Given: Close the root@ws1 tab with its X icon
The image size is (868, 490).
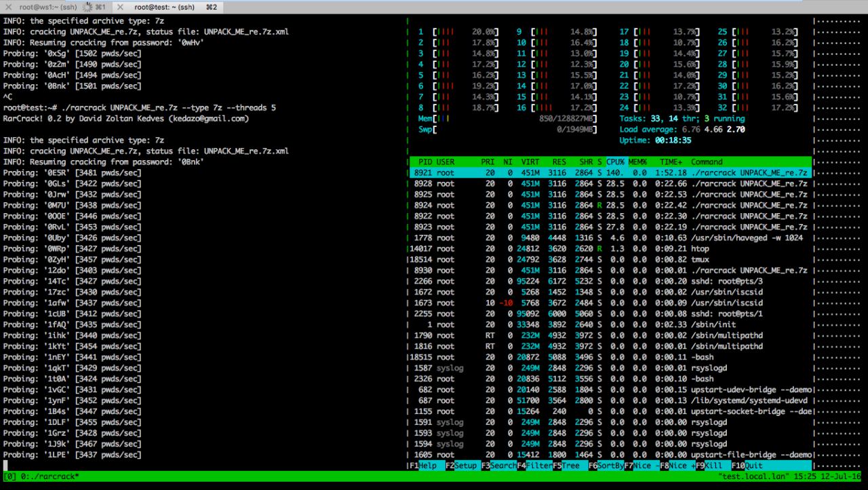Looking at the screenshot, I should pyautogui.click(x=8, y=7).
